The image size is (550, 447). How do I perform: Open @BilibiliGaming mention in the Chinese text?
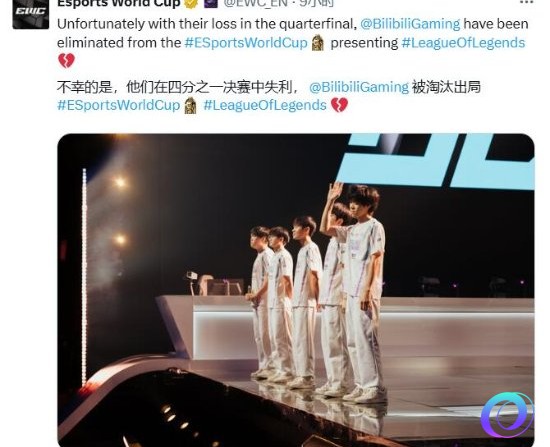359,87
